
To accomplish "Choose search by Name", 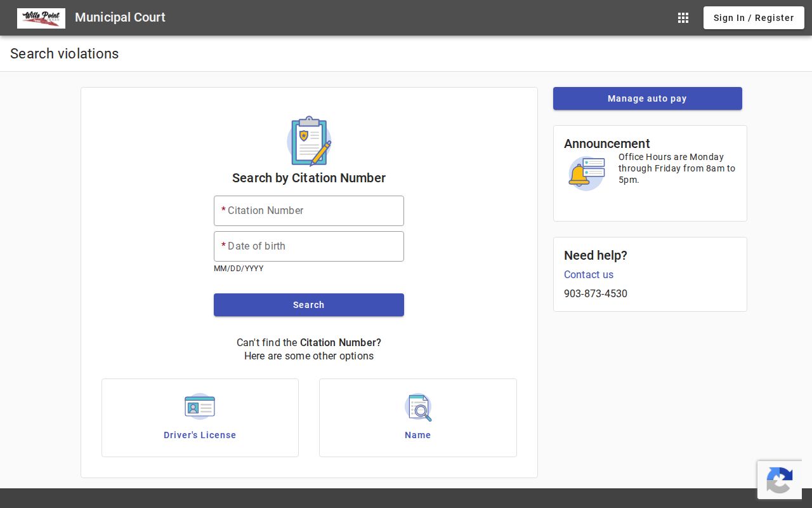I will point(418,418).
